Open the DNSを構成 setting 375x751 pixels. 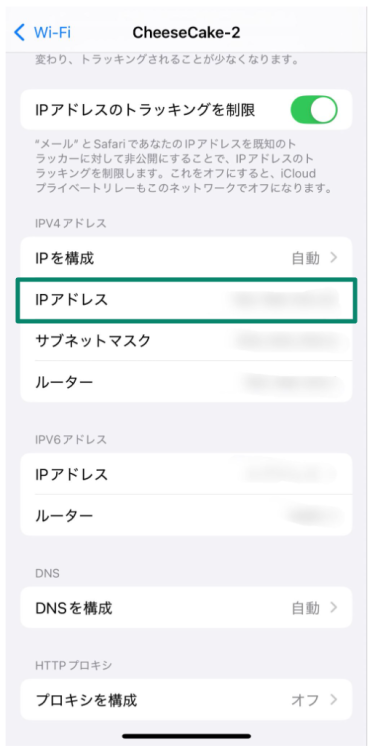[186, 608]
